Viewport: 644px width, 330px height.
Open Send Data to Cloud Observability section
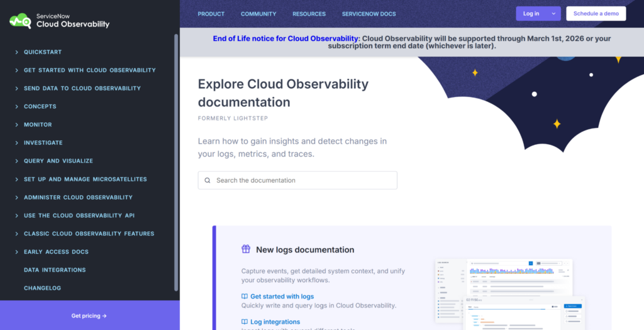pyautogui.click(x=82, y=88)
